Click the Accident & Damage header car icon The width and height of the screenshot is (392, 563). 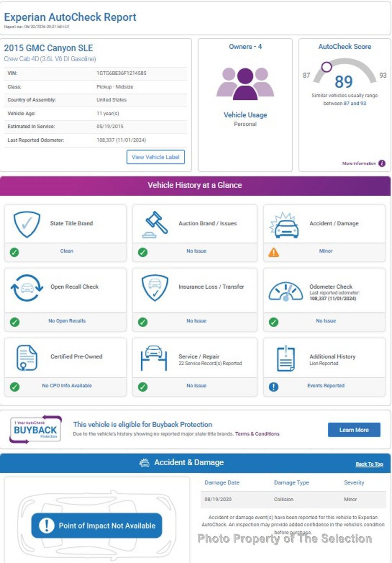click(144, 463)
